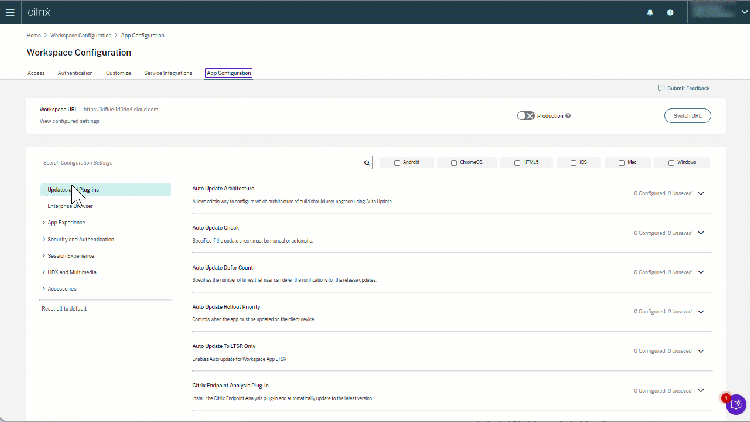Click the Switch URL button
The width and height of the screenshot is (750, 422).
(687, 116)
